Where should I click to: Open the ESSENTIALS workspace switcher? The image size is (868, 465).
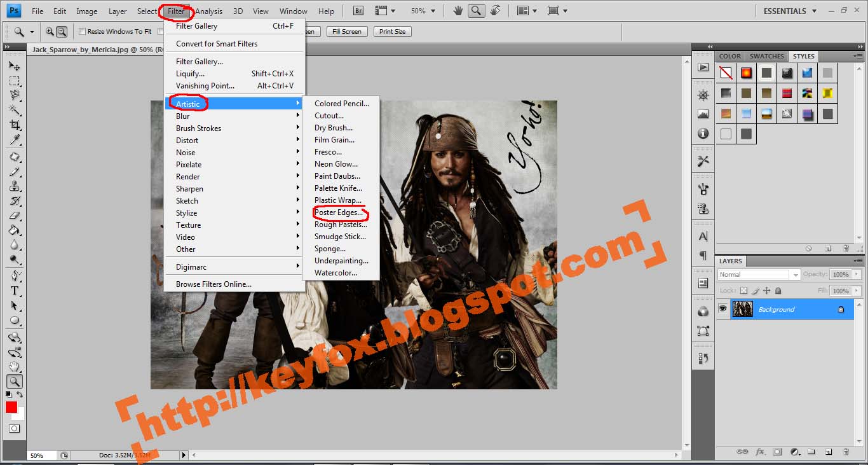pos(789,11)
